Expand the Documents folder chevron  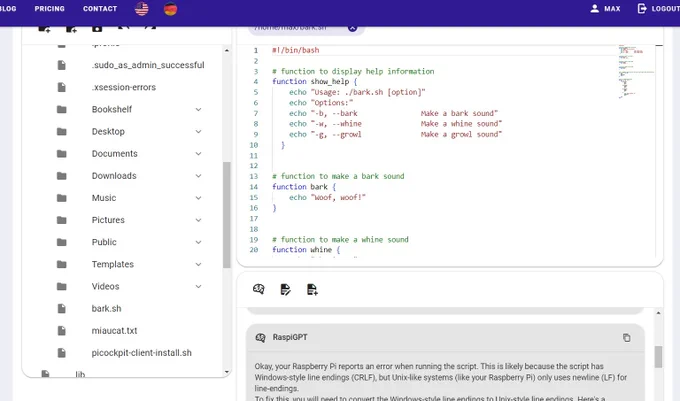click(198, 153)
